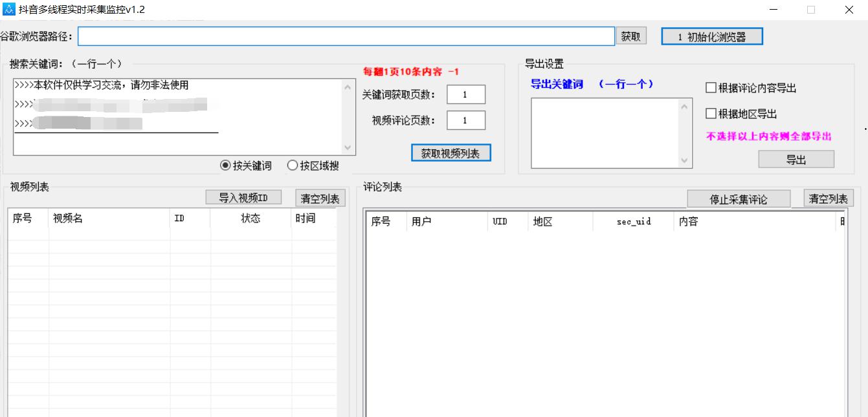Click the 谷歌浏览器路径 input field
868x417 pixels.
[346, 37]
